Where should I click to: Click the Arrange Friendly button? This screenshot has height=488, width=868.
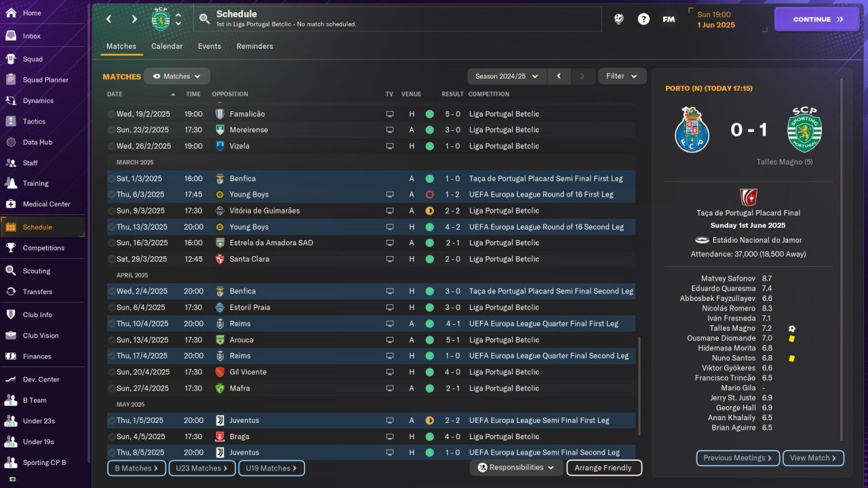click(x=604, y=468)
